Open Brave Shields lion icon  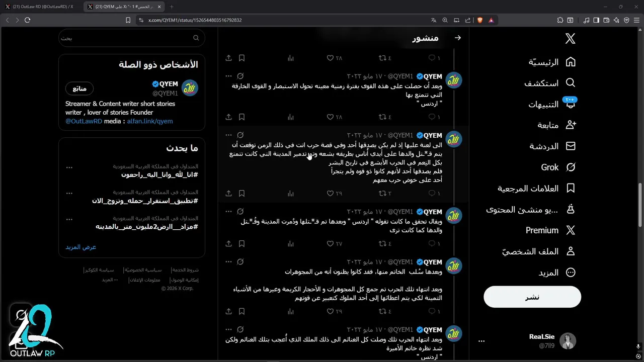[x=479, y=20]
